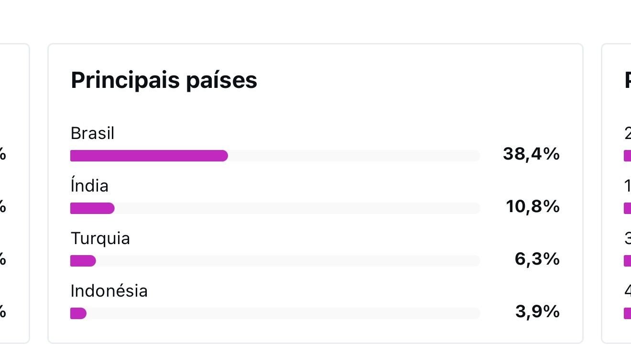Click the empty gray track of Indonésia's bar

[x=282, y=313]
